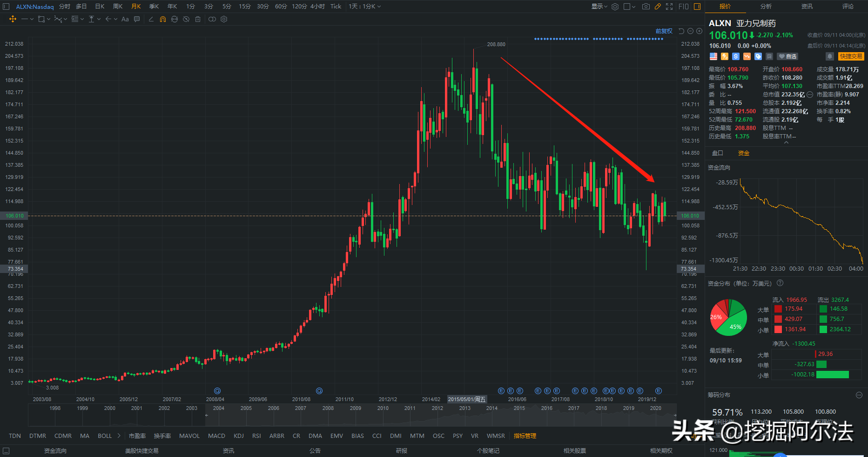Viewport: 868px width, 457px height.
Task: Reset chart with undo arrow icon
Action: coord(681,31)
